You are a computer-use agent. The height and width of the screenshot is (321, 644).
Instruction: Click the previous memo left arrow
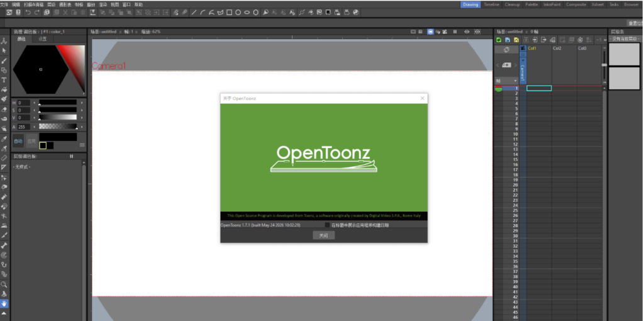click(x=497, y=65)
